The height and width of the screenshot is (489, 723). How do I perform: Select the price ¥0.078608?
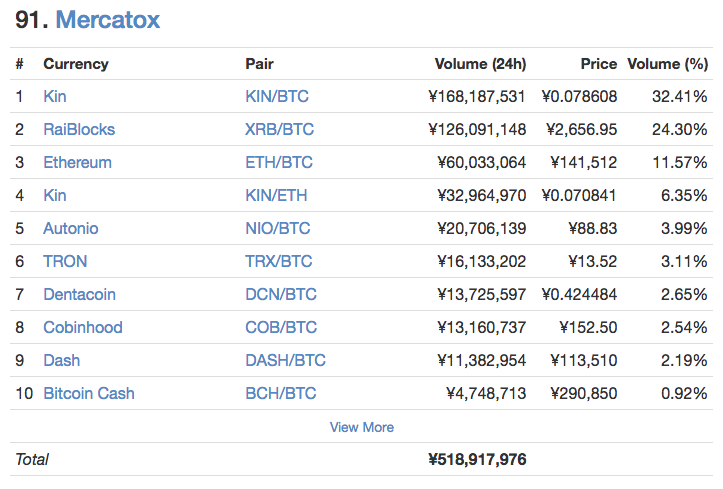click(579, 96)
